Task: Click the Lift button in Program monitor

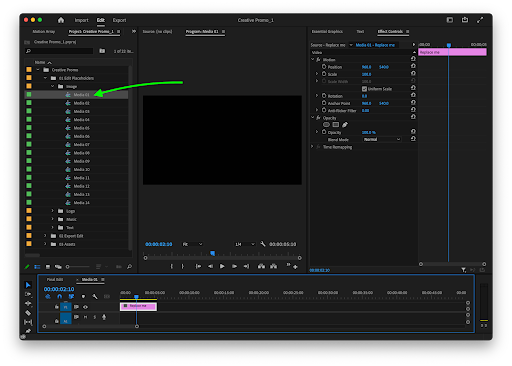Action: click(x=261, y=266)
